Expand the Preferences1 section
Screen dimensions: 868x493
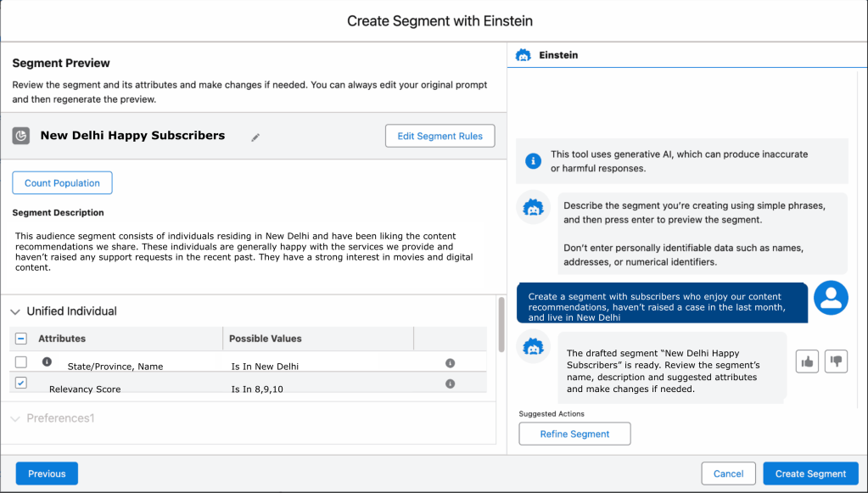click(x=16, y=418)
